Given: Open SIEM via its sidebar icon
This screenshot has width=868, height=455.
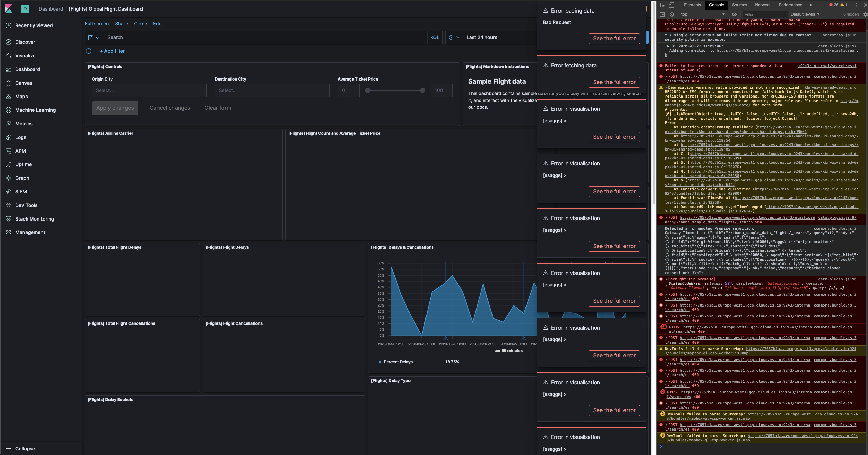Looking at the screenshot, I should tap(9, 192).
